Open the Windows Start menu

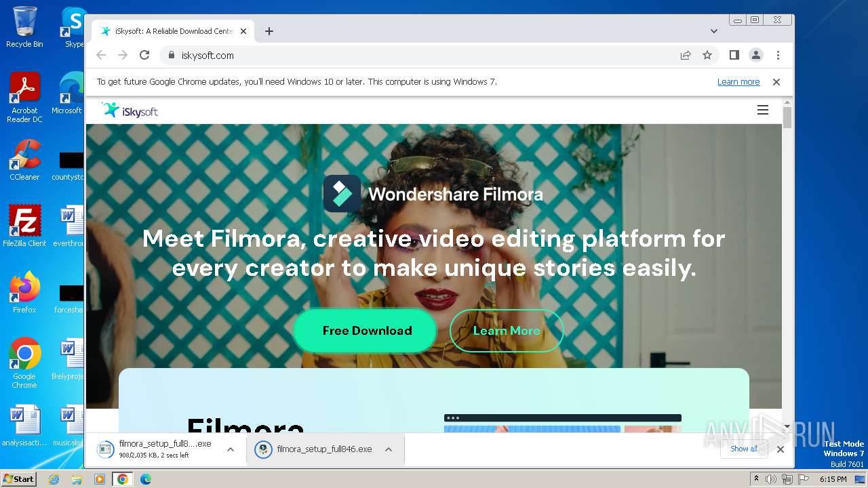(19, 479)
